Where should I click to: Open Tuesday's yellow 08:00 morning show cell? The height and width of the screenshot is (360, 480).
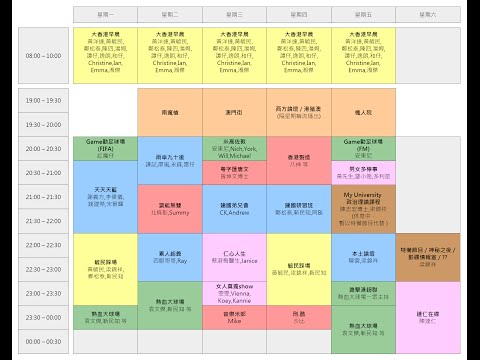click(170, 56)
